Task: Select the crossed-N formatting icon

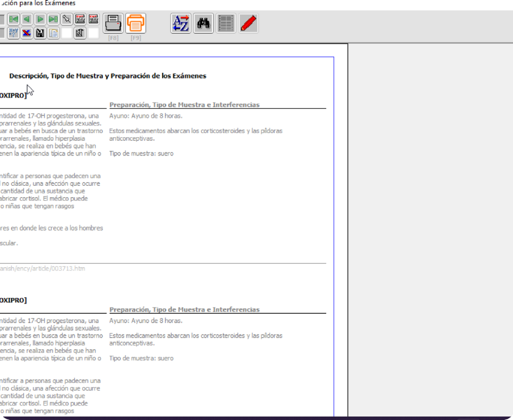Action: point(80,33)
